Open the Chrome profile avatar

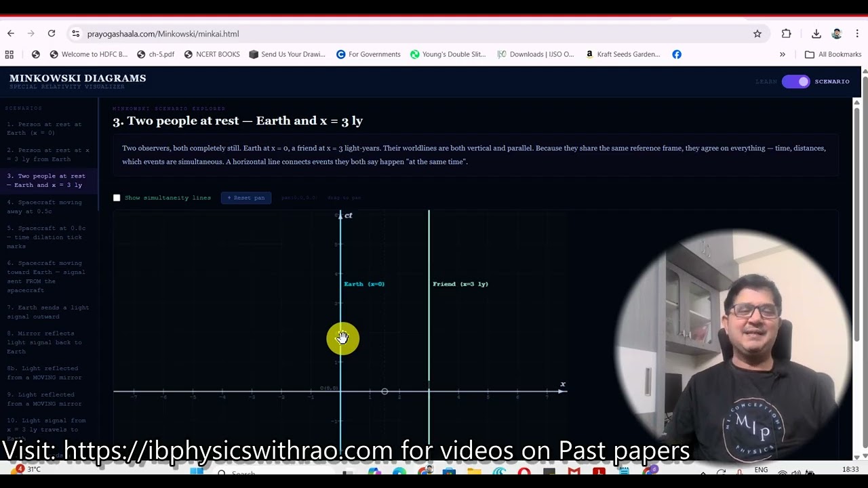(837, 33)
